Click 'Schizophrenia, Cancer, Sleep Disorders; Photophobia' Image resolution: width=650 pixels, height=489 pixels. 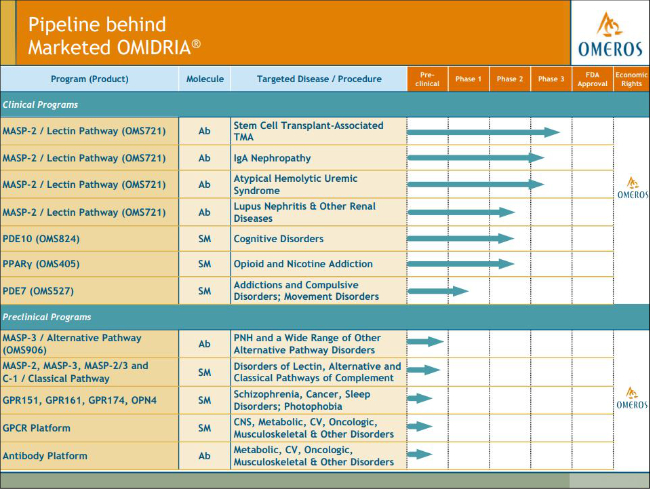(318, 400)
